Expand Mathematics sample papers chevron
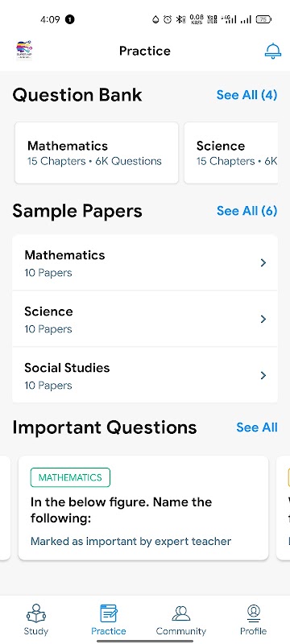Viewport: 290px width, 644px height. click(x=263, y=263)
